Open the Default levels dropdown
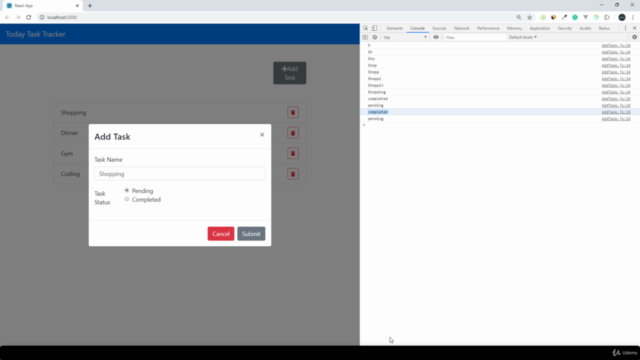 pos(522,37)
